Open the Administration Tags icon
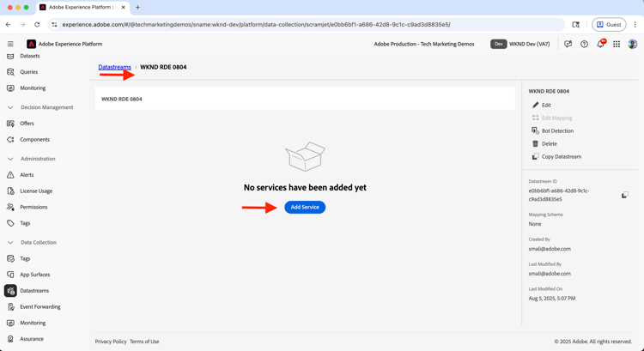The height and width of the screenshot is (351, 644). point(10,223)
